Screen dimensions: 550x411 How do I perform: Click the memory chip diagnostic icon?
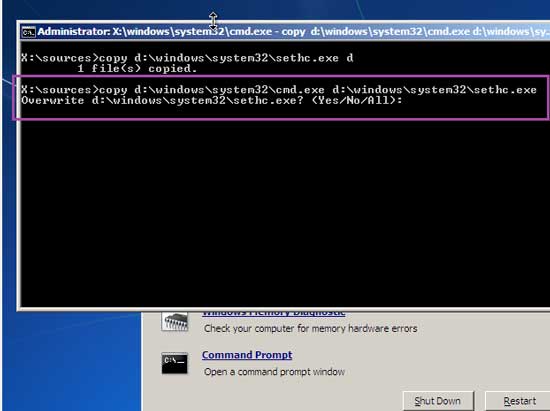[x=175, y=322]
